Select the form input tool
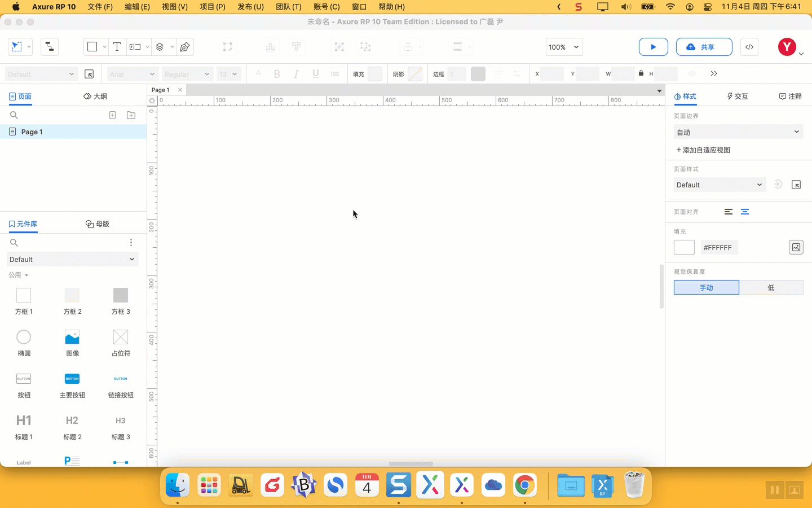 coord(135,47)
